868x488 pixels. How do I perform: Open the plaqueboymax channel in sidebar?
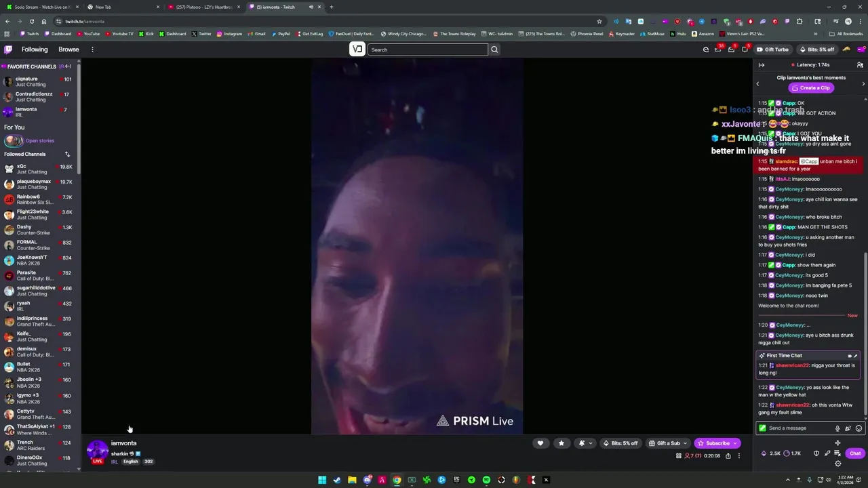click(40, 184)
